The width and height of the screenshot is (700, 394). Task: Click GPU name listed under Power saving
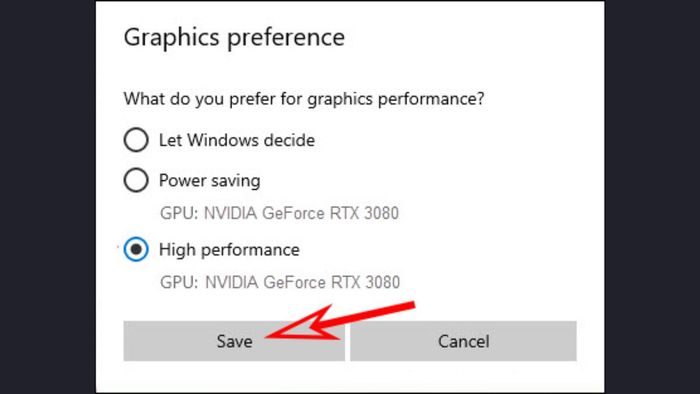point(279,213)
